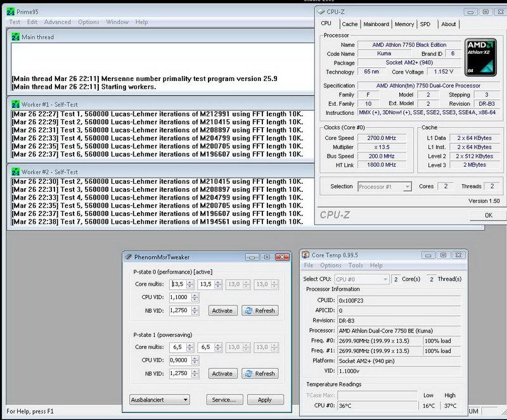Click Activate for P-state 1
The width and height of the screenshot is (507, 420).
tap(222, 374)
